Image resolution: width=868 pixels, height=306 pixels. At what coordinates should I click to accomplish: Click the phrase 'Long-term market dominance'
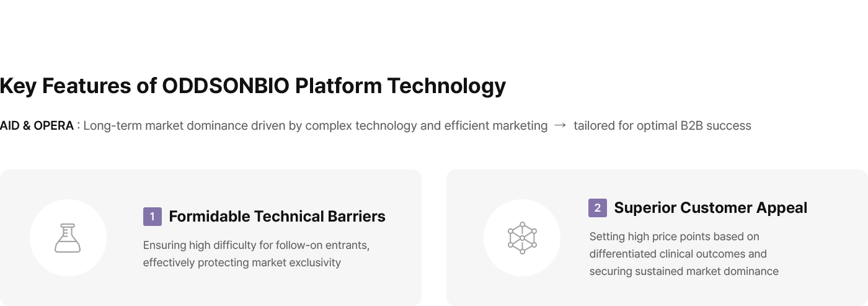166,126
